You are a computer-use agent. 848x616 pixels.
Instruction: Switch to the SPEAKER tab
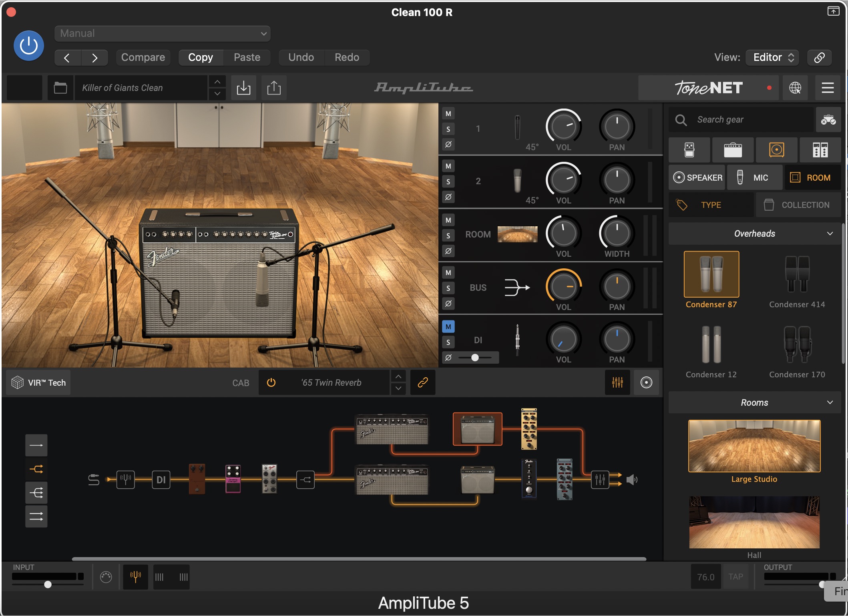point(697,177)
